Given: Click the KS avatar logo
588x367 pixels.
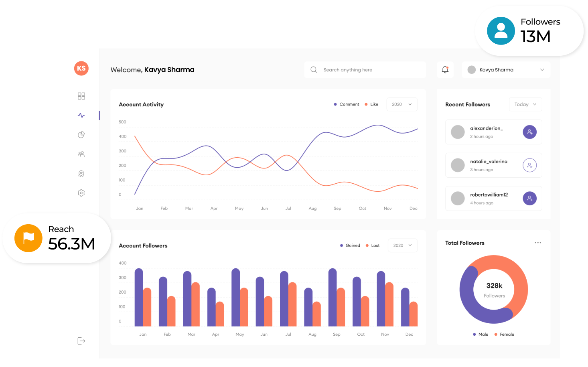Looking at the screenshot, I should pyautogui.click(x=81, y=68).
